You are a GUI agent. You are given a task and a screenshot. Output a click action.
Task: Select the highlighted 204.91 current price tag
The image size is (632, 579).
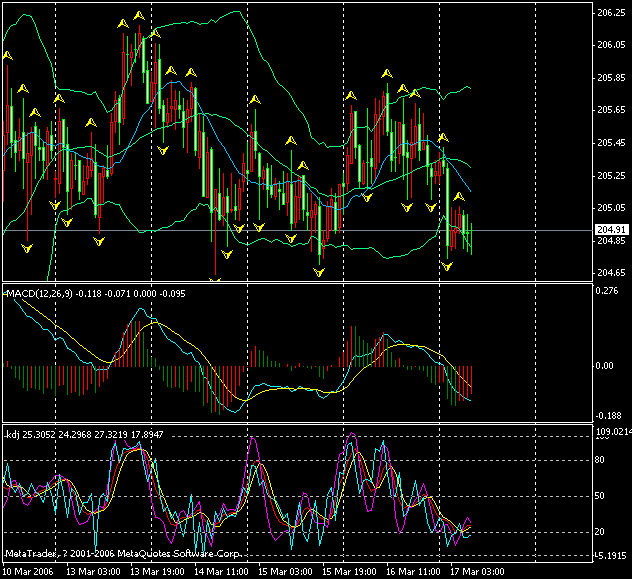pyautogui.click(x=610, y=230)
